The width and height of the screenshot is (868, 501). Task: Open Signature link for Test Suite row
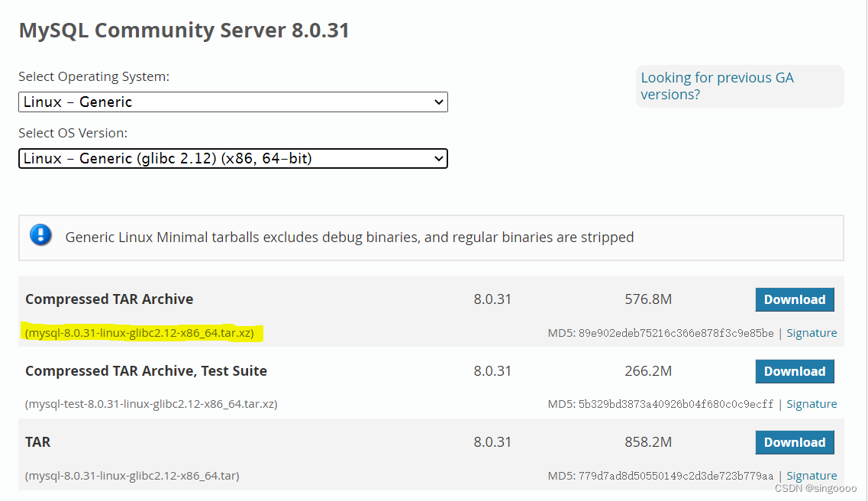(812, 403)
